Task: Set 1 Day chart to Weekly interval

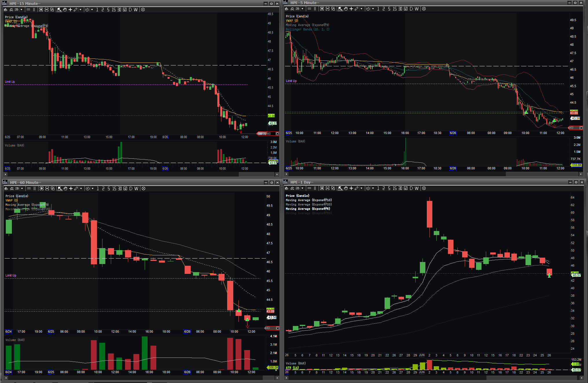Action: point(417,188)
